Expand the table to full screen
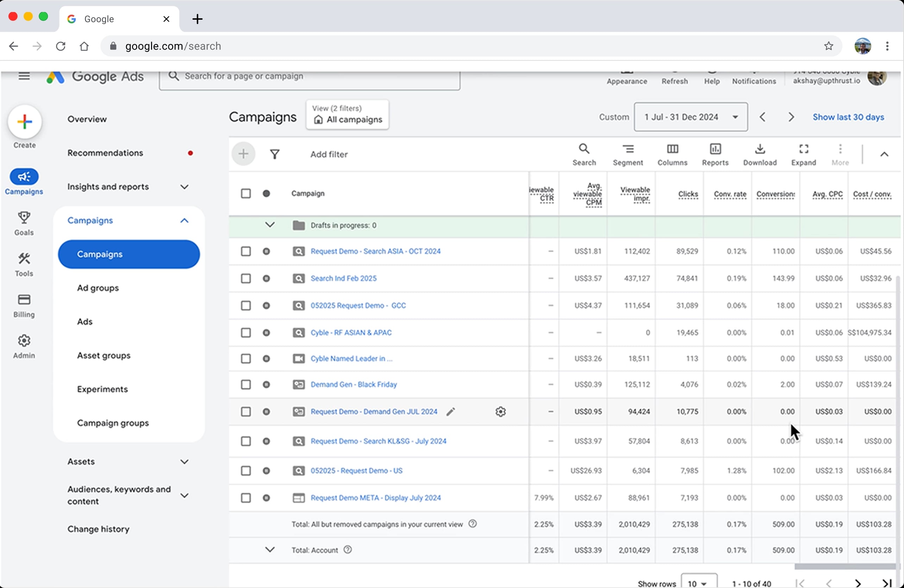The width and height of the screenshot is (904, 588). (803, 155)
